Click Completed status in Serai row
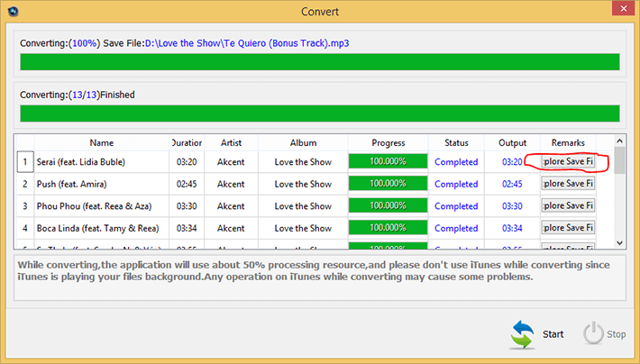The height and width of the screenshot is (364, 640). click(x=456, y=162)
